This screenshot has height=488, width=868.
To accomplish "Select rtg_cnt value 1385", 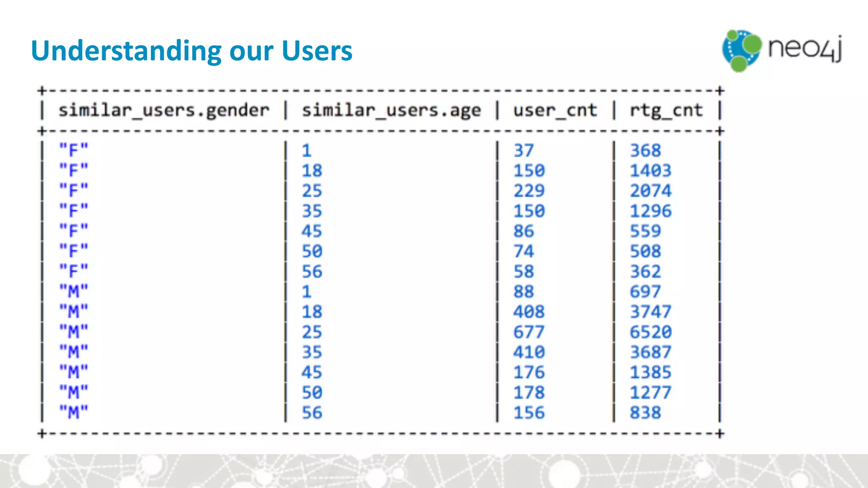I will tap(651, 372).
